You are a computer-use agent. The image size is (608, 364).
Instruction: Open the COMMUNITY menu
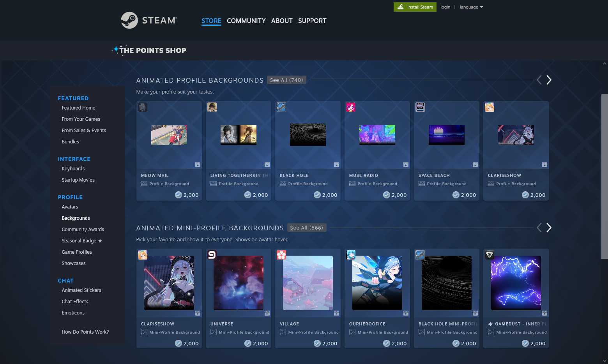pyautogui.click(x=246, y=21)
